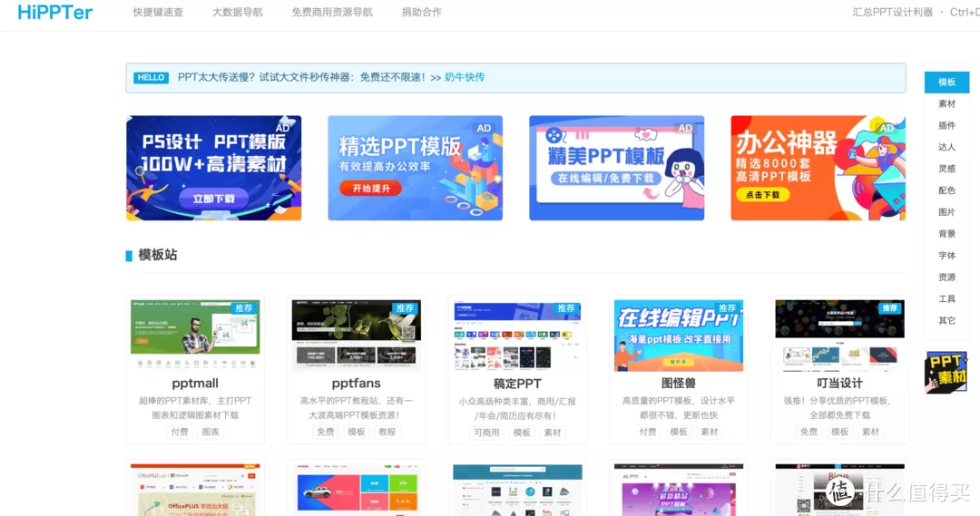Viewport: 980px width, 516px height.
Task: Click 立即下载 button on first ad
Action: (x=213, y=199)
